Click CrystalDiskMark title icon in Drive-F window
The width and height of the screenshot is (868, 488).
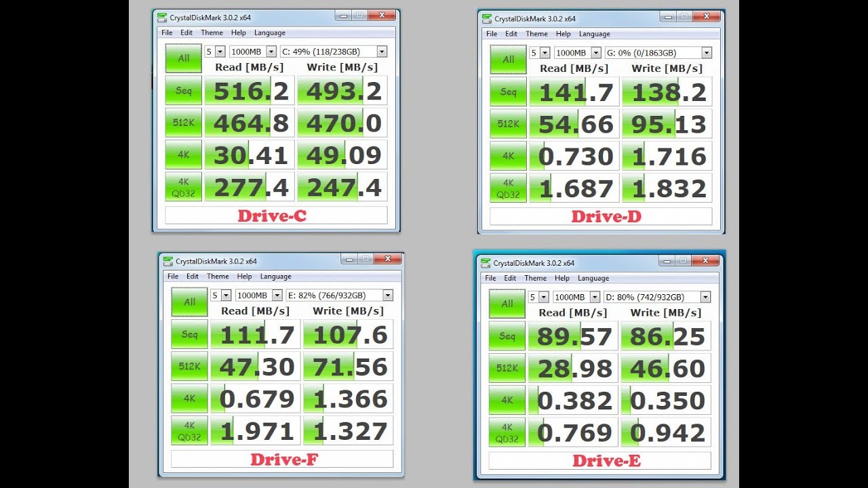167,261
